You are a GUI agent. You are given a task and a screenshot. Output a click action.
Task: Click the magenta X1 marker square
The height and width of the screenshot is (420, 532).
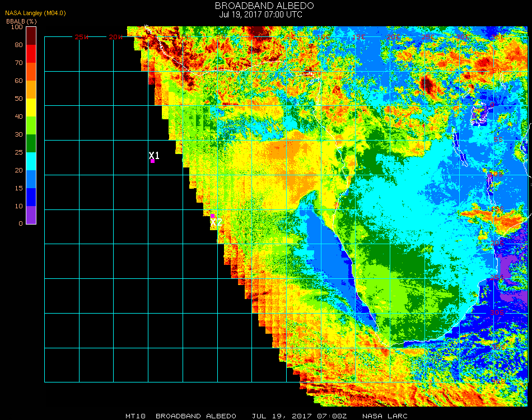153,161
